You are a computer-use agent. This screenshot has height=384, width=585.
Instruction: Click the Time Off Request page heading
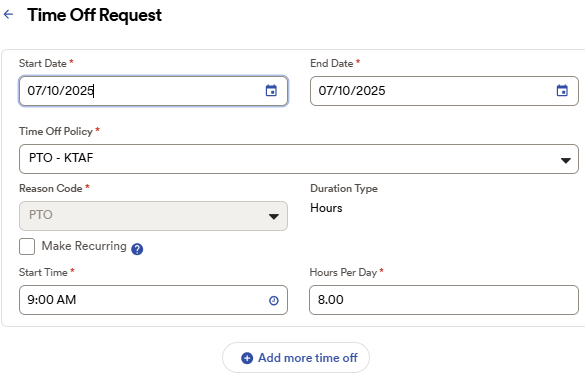pyautogui.click(x=94, y=15)
